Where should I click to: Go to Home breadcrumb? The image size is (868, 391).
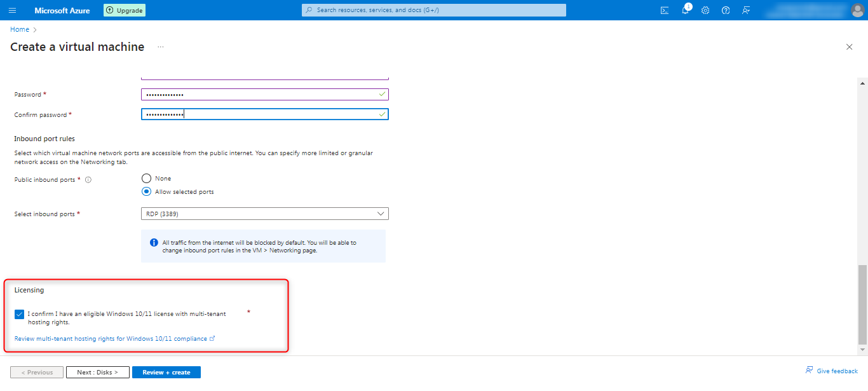click(x=20, y=29)
